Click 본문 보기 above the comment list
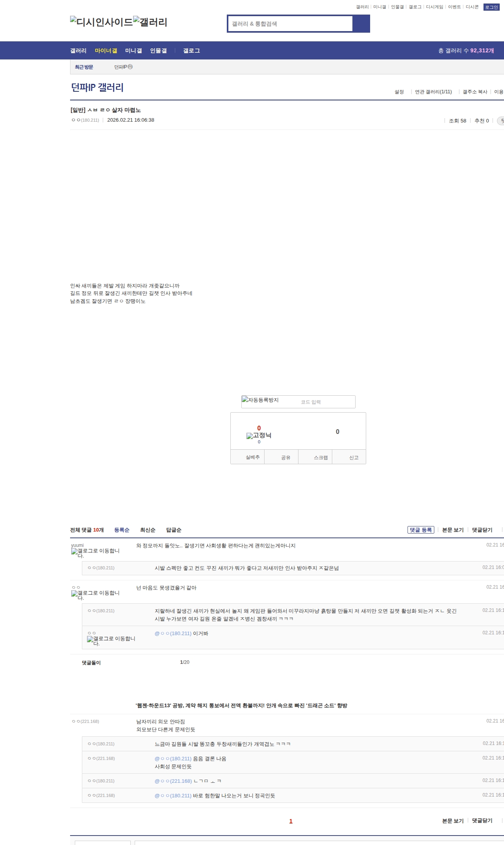Screen dimensions: 504x845 tap(453, 530)
